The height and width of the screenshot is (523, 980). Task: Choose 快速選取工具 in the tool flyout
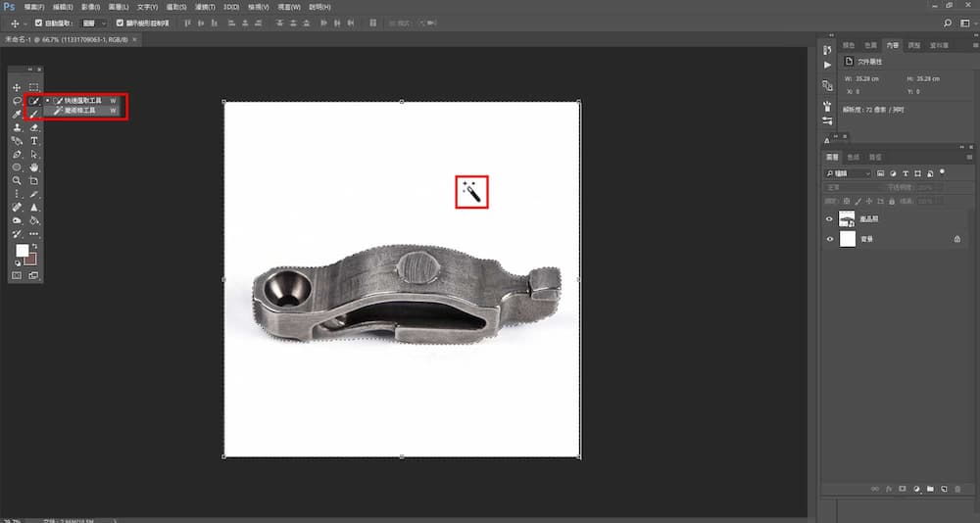[x=82, y=100]
